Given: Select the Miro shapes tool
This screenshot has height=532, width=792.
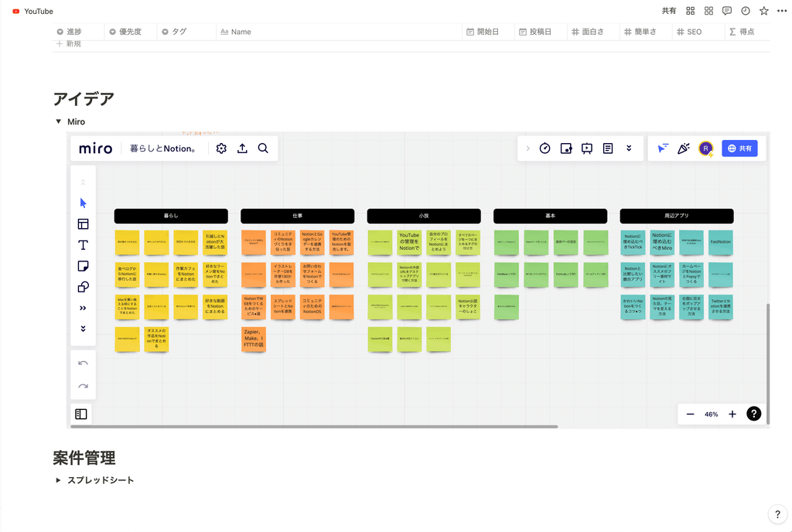Looking at the screenshot, I should (84, 287).
